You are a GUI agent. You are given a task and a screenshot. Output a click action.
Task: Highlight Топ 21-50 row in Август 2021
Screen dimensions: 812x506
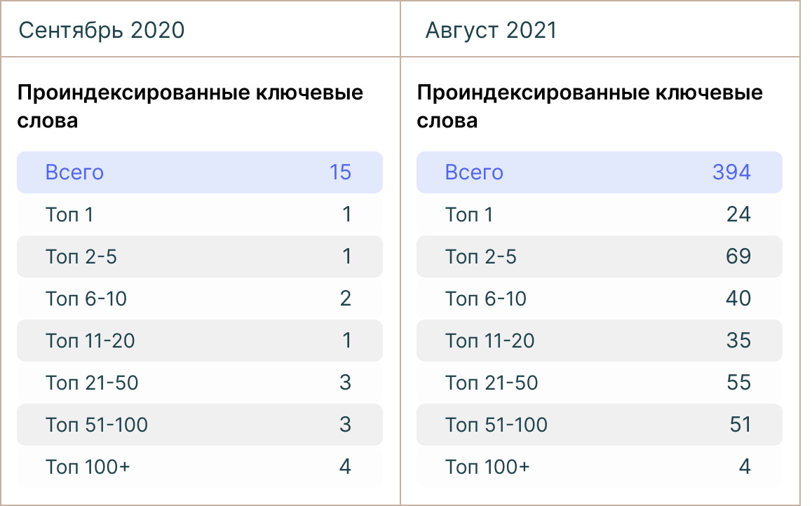click(x=599, y=383)
